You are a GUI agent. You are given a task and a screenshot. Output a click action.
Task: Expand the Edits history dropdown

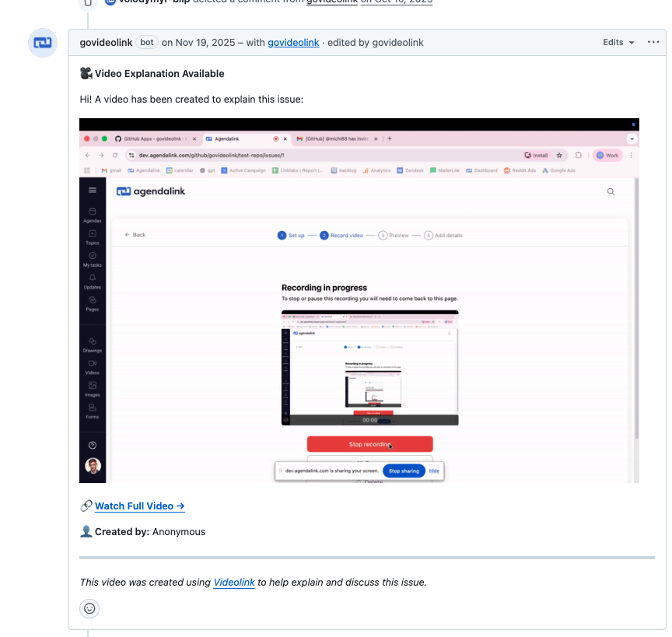(x=619, y=42)
